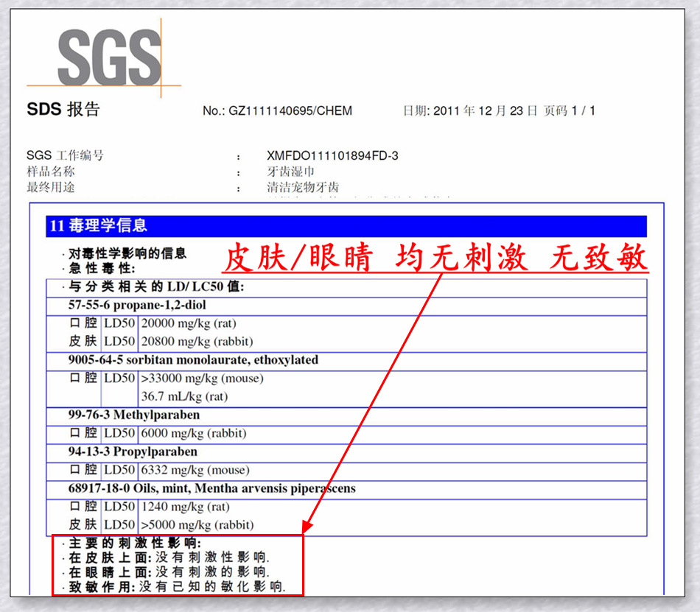Click the >5000 mg/kg (rabbit) value
Image resolution: width=700 pixels, height=612 pixels.
(x=197, y=525)
